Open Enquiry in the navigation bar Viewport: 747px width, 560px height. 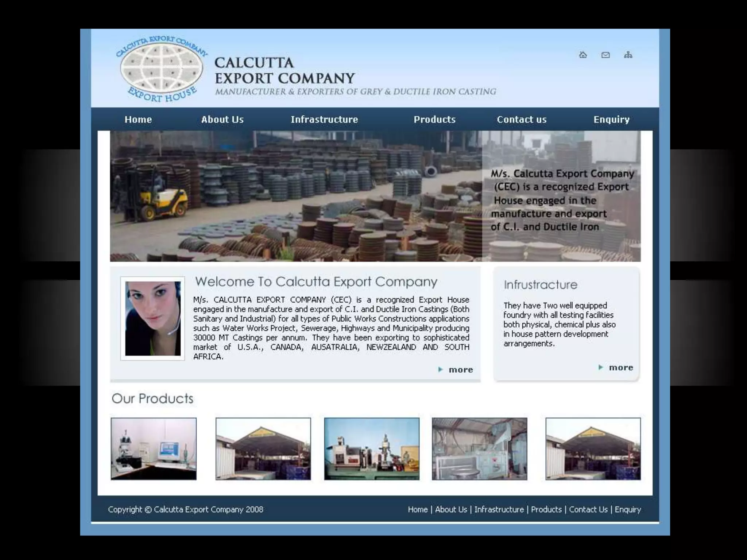[x=611, y=119]
